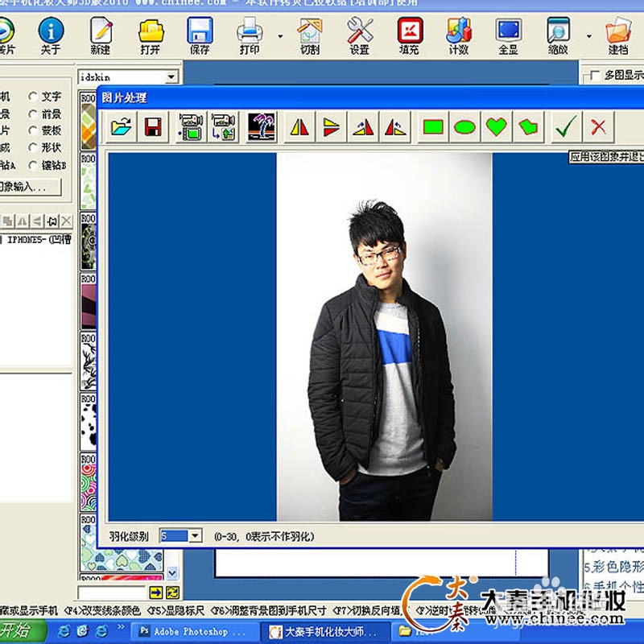Select the 镶钻B radio button
The image size is (644, 644).
33,165
